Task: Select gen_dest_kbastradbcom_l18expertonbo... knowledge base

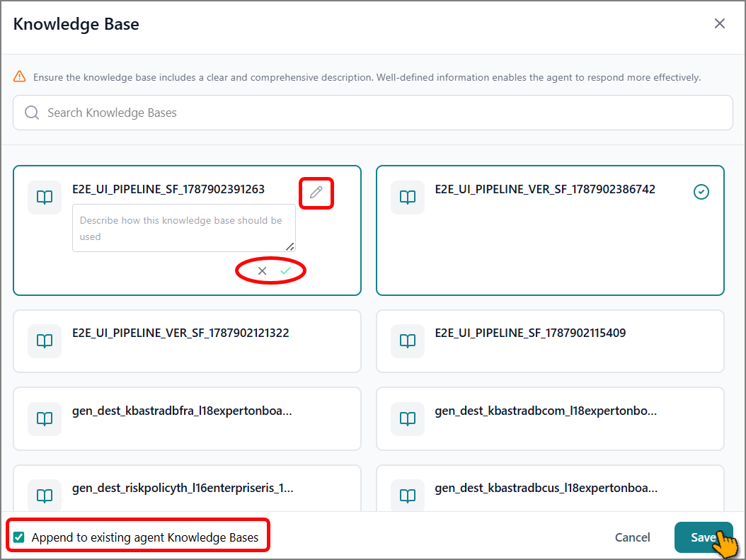Action: click(550, 418)
